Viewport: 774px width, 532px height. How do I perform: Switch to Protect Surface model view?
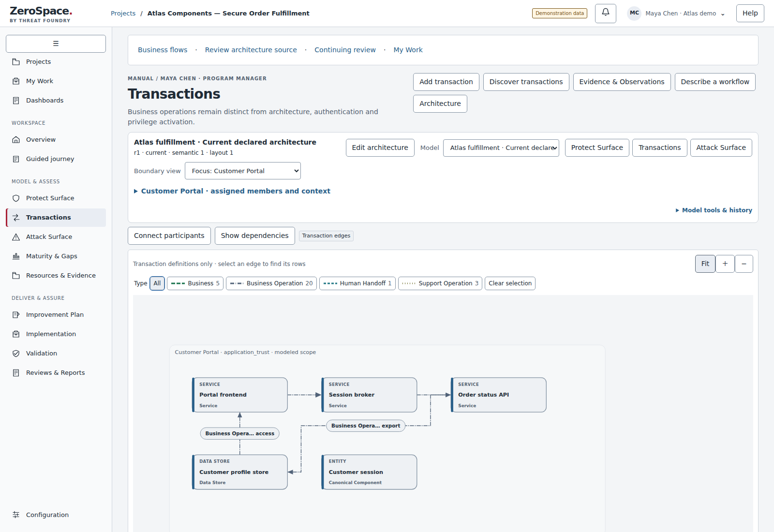pos(597,148)
